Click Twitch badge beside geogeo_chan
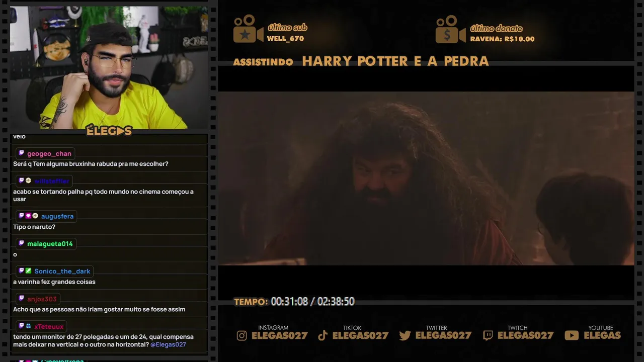 coord(21,153)
